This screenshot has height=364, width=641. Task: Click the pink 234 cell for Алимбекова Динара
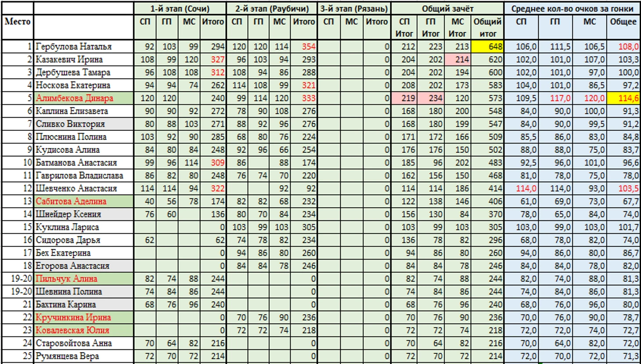pos(431,98)
